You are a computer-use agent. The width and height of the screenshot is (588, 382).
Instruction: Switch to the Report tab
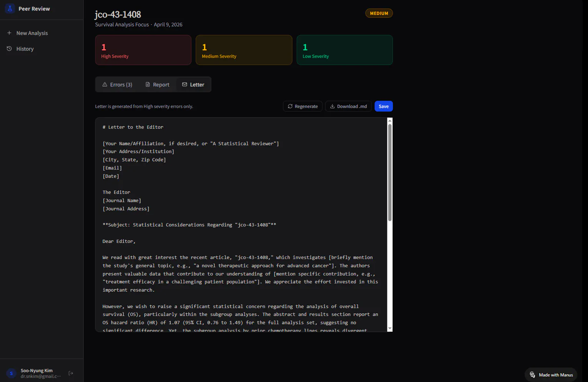coord(157,85)
